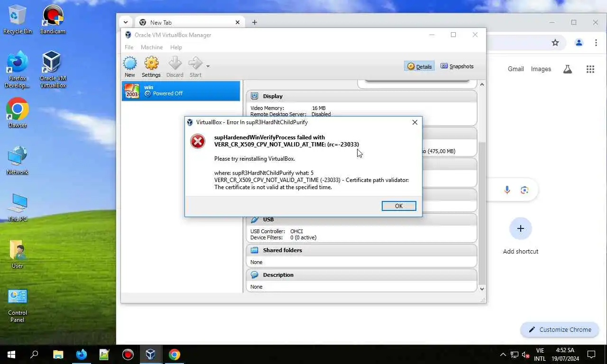Viewport: 607px width, 364px height.
Task: Click the Google Lens search icon
Action: coord(524,190)
